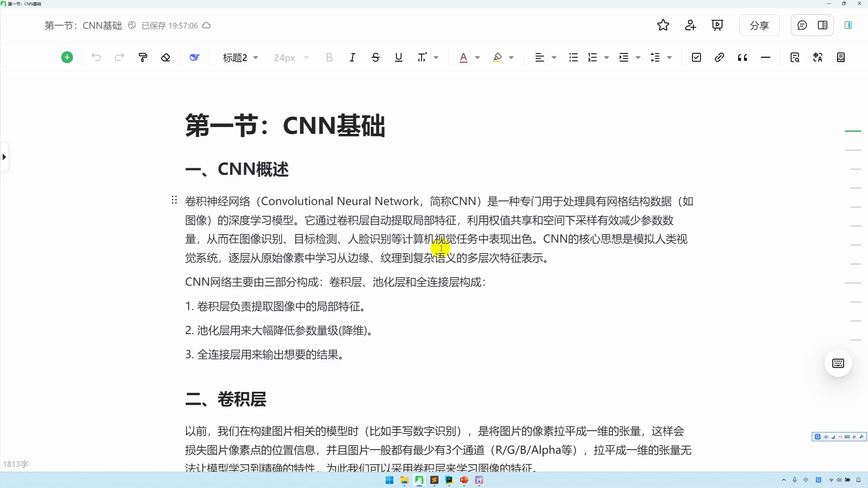Select the format painter tool
The width and height of the screenshot is (868, 488).
click(x=142, y=57)
